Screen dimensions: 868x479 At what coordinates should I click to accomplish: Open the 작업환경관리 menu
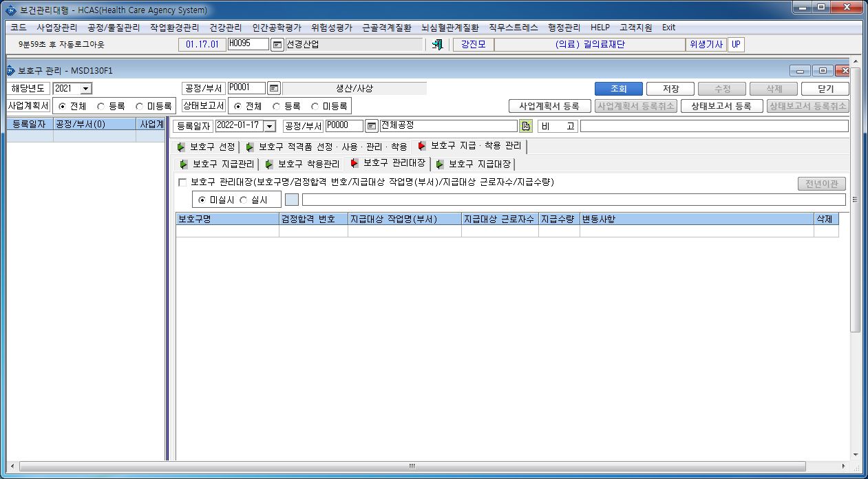tap(174, 28)
